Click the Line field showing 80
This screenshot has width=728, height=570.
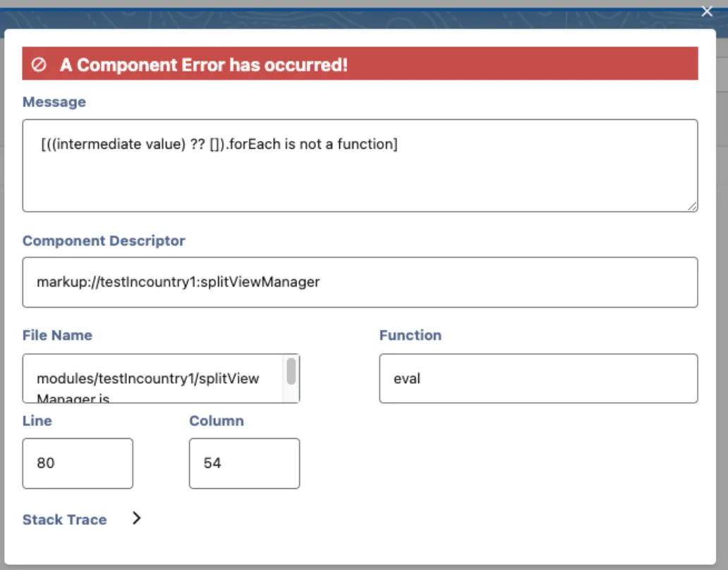coord(78,463)
